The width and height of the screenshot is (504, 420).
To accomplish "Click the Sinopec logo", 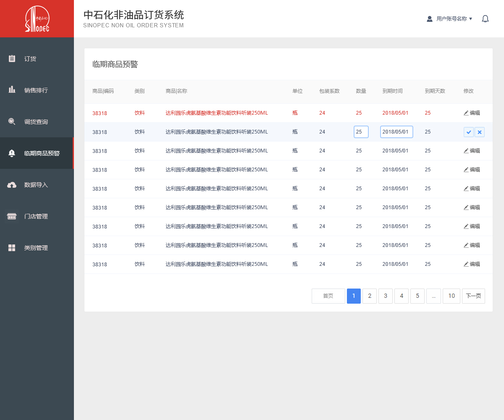I will coord(37,19).
